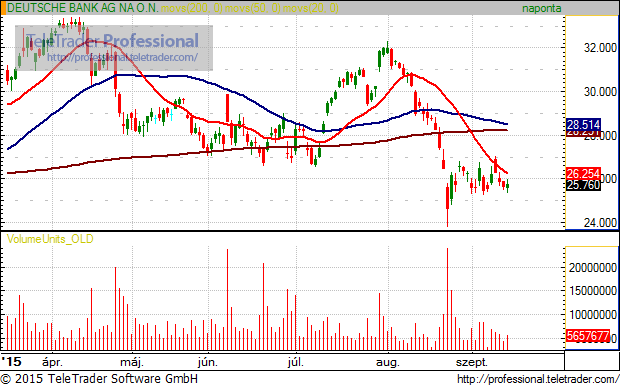
Task: Click the 30.000 price axis label
Action: point(600,92)
